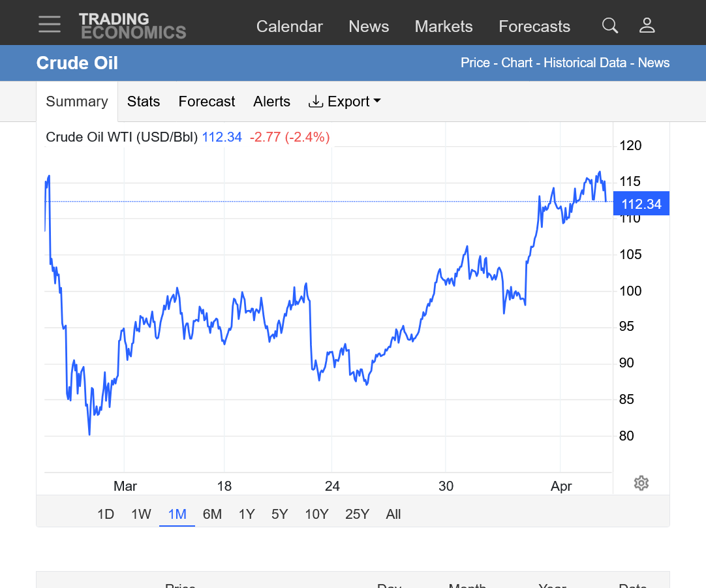Open the search magnifier icon
The height and width of the screenshot is (588, 706).
pyautogui.click(x=610, y=25)
